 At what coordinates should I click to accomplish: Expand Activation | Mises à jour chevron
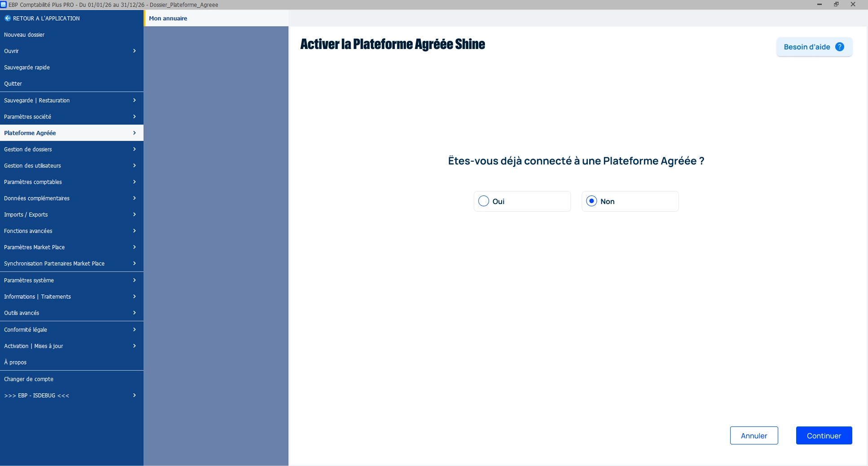click(x=134, y=346)
